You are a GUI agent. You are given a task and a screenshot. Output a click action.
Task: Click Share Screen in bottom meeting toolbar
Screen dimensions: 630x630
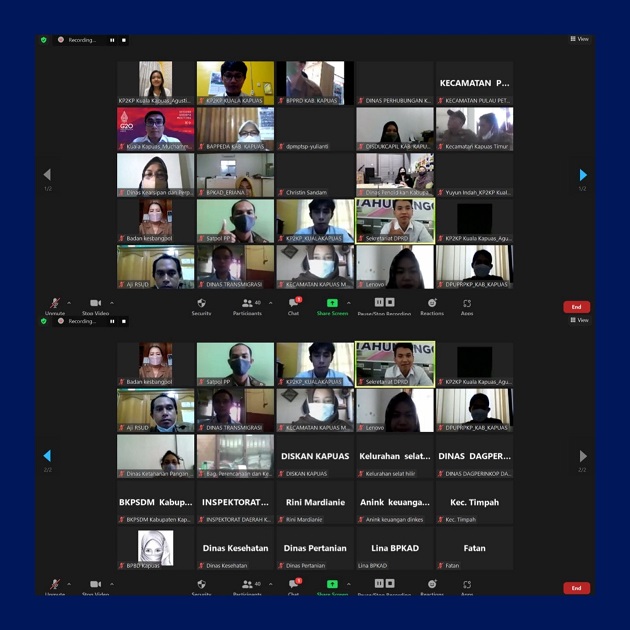point(332,586)
